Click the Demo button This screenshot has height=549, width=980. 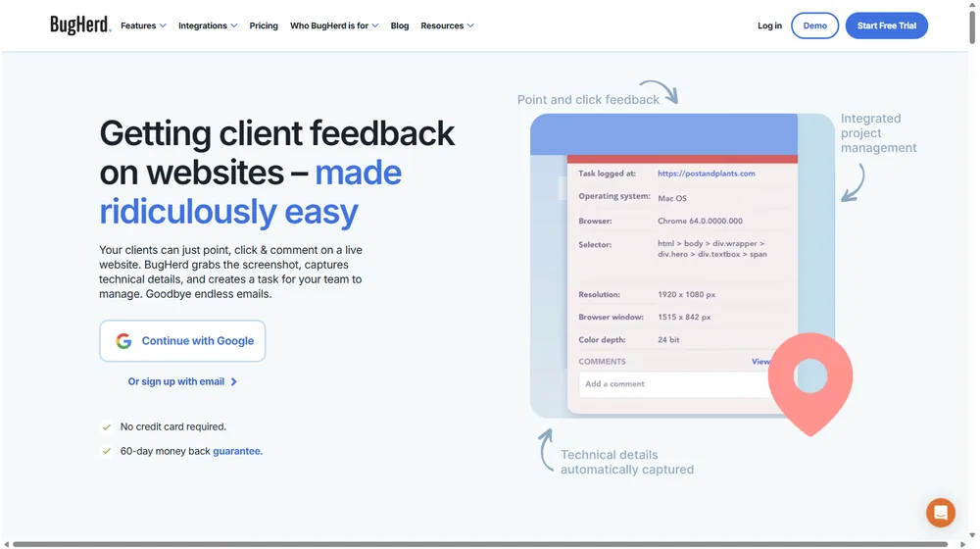[814, 25]
